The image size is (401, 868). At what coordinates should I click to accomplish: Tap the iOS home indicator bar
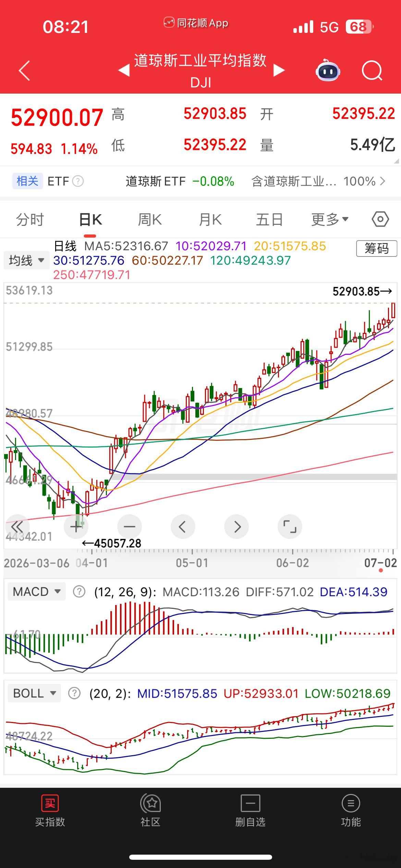click(x=200, y=857)
